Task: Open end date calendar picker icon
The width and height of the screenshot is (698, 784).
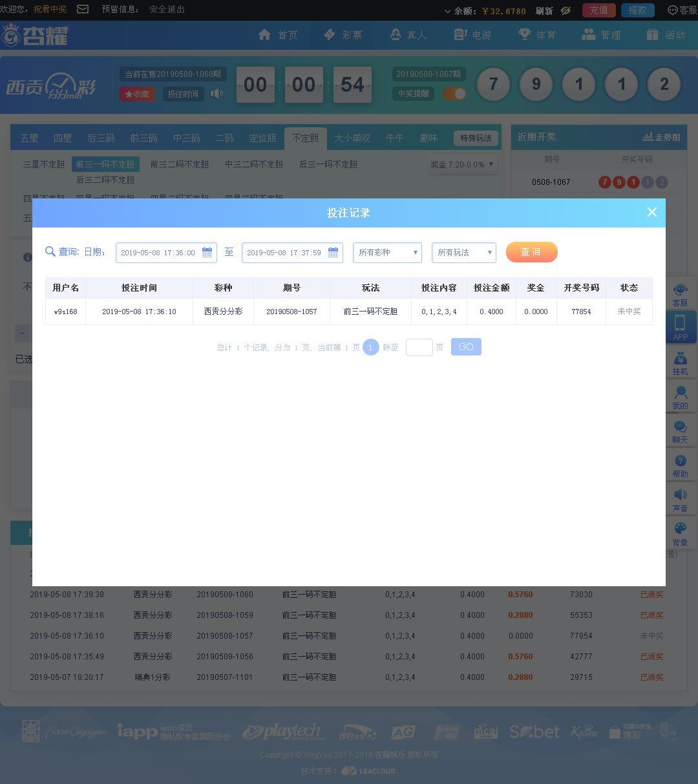Action: click(x=333, y=252)
